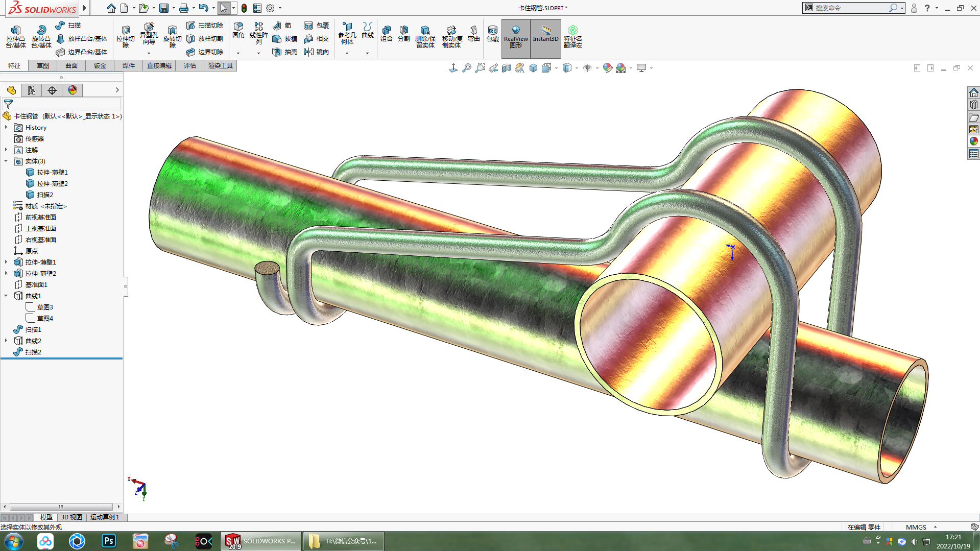Select the 拉伸凸台/基体 extrude boss tool
Viewport: 980px width, 551px height.
tap(16, 36)
